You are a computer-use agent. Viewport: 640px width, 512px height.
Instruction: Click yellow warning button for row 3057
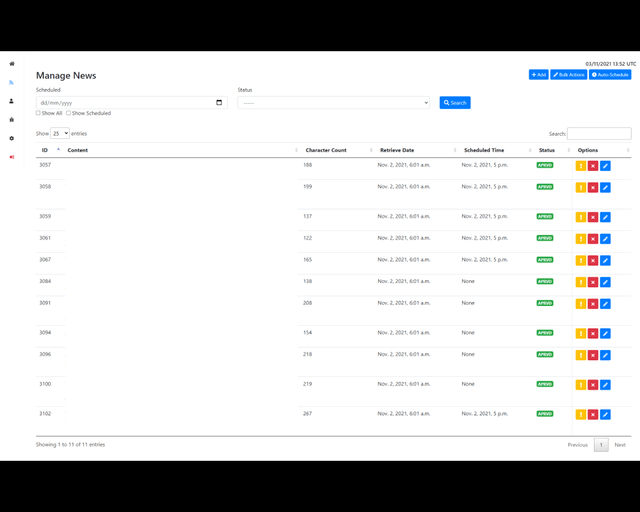580,165
